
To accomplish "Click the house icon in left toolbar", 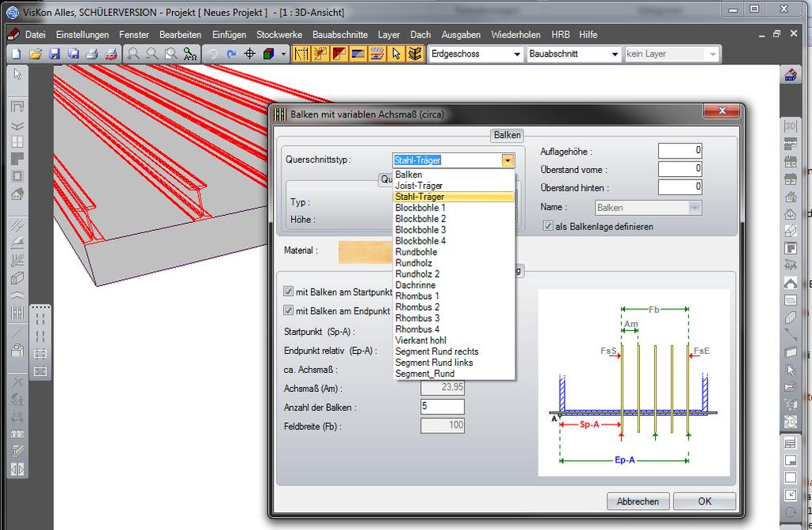I will pos(17,194).
